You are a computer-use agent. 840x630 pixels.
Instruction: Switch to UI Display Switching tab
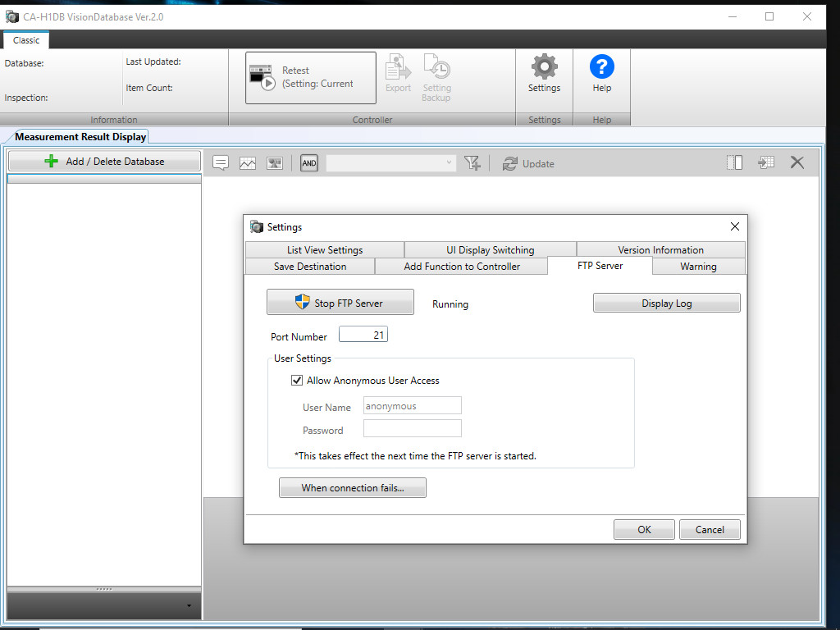coord(491,249)
